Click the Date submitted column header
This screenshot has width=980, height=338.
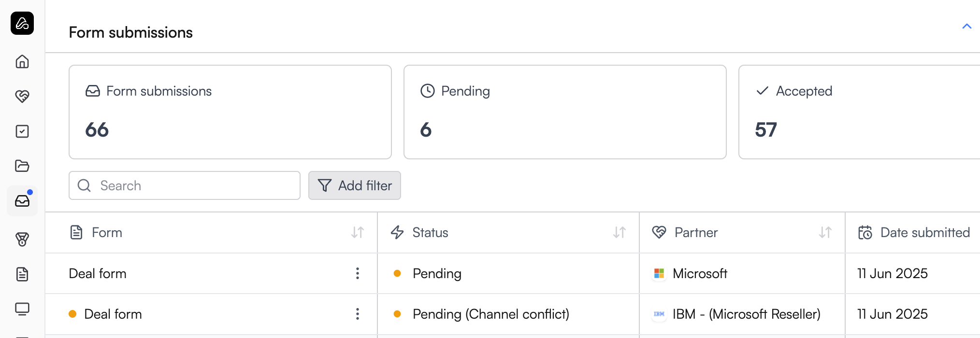(925, 233)
